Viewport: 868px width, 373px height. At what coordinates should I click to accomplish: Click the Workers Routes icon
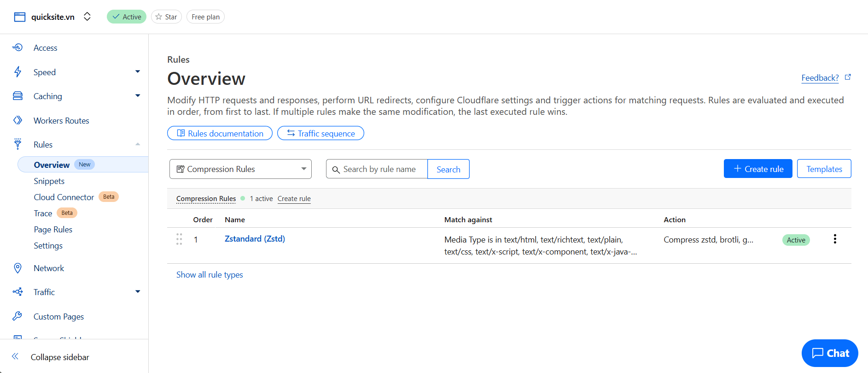tap(17, 120)
